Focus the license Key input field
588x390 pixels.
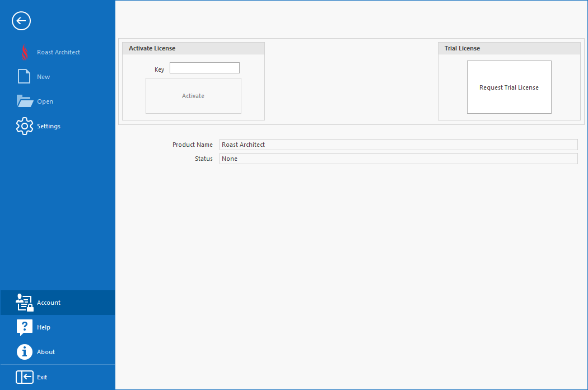[204, 68]
